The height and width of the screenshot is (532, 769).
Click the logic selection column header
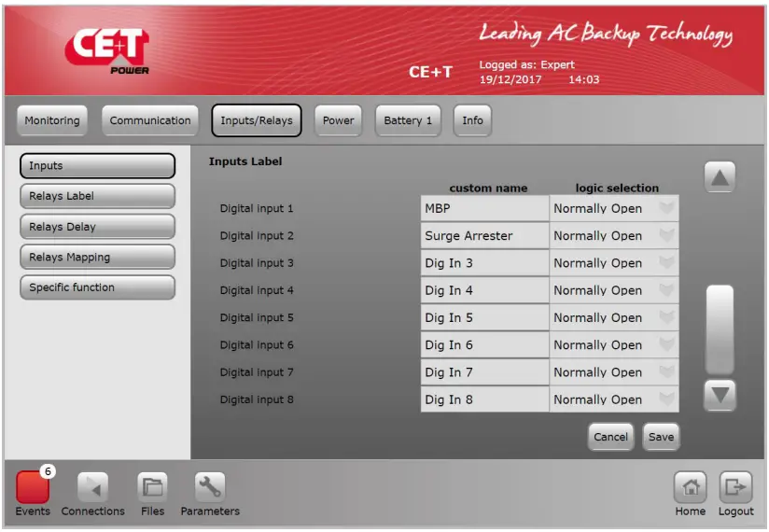coord(617,188)
